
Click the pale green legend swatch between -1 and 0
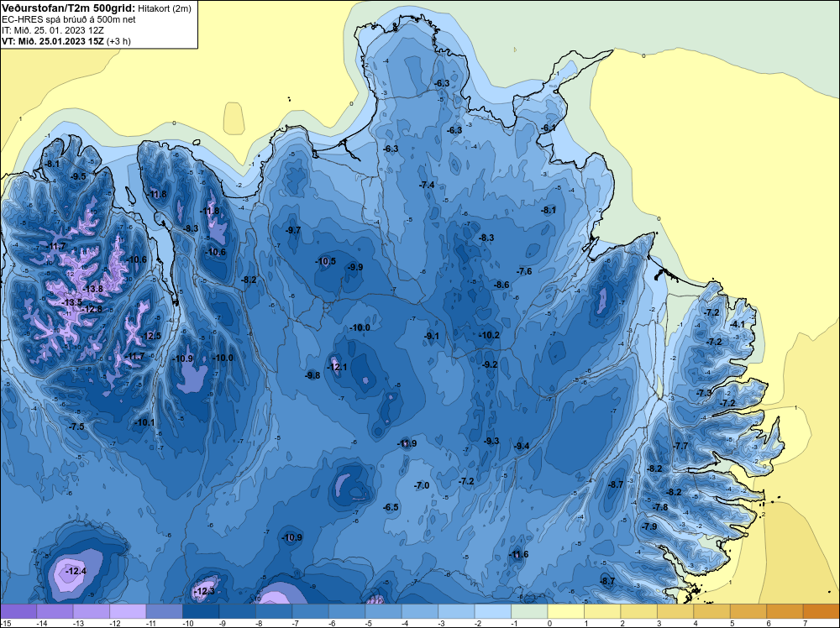point(529,611)
